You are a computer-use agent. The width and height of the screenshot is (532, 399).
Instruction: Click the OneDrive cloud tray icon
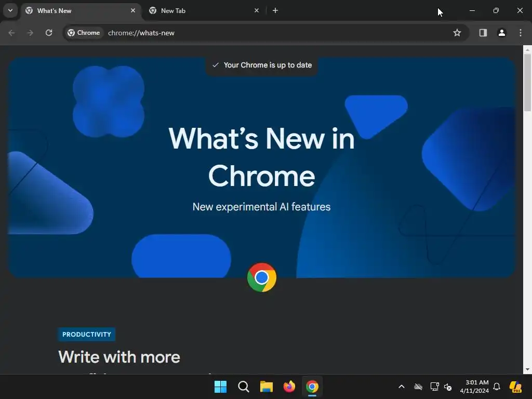[418, 387]
